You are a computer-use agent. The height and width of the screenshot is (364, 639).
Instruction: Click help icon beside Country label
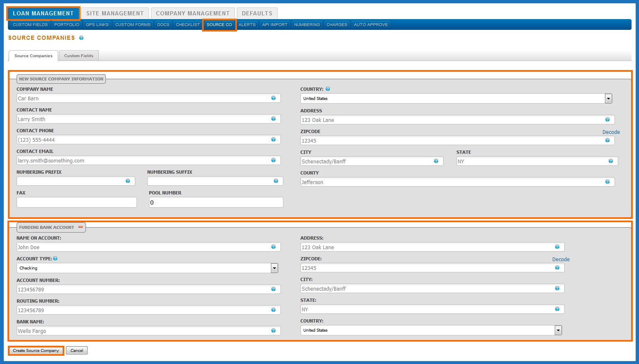coord(328,89)
